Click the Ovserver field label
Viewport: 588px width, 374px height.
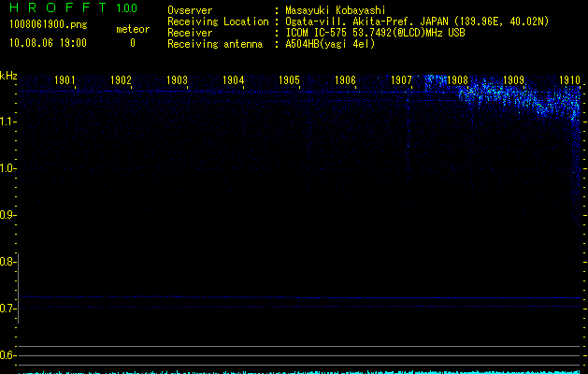(x=190, y=10)
